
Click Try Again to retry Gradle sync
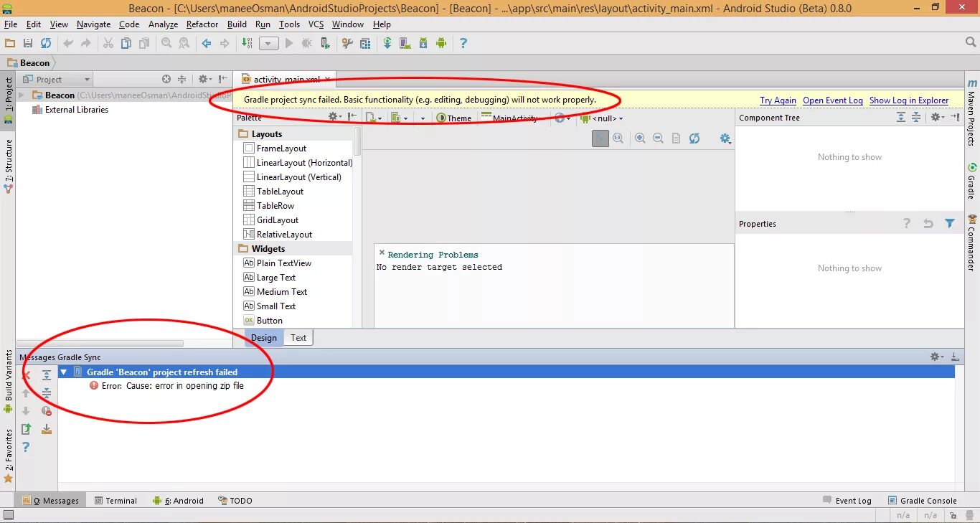pos(778,100)
